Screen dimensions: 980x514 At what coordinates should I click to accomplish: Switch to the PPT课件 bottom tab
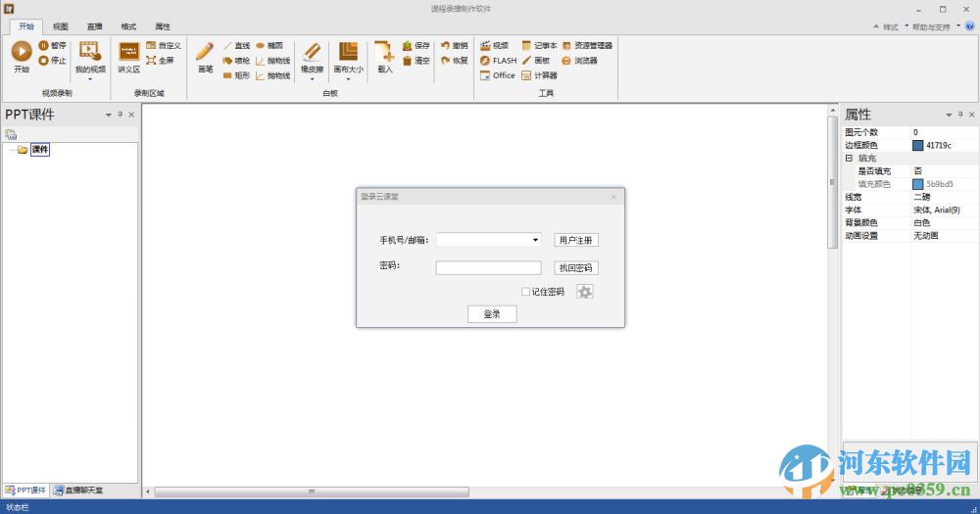tap(25, 491)
